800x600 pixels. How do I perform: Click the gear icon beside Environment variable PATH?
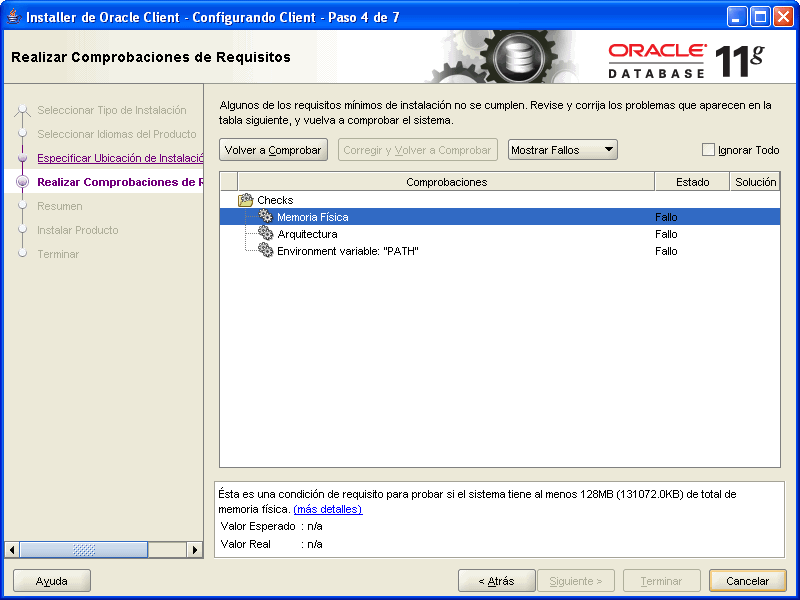tap(265, 251)
